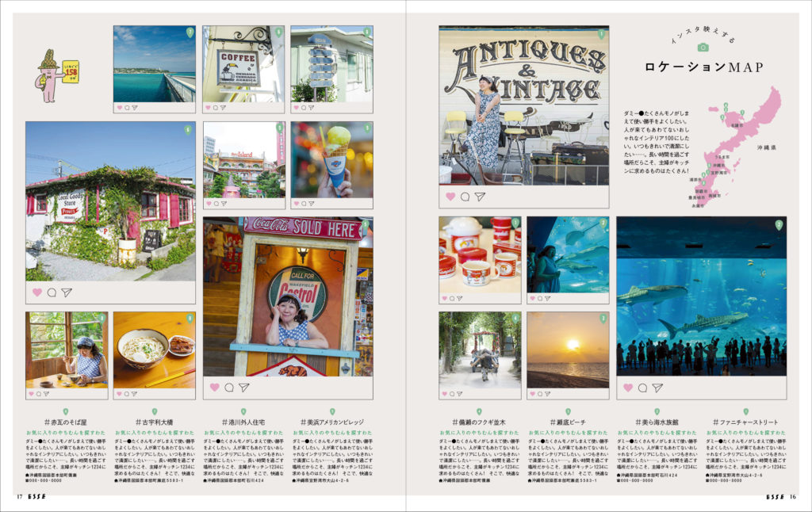Open the #赤瓦のそば屋 hashtag
The height and width of the screenshot is (512, 812).
(65, 422)
